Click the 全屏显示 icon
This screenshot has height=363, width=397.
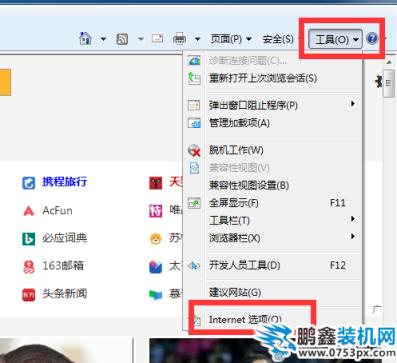(x=194, y=203)
